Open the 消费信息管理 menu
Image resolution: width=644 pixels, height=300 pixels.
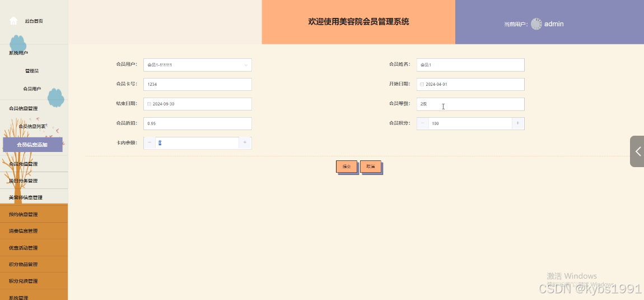click(24, 231)
